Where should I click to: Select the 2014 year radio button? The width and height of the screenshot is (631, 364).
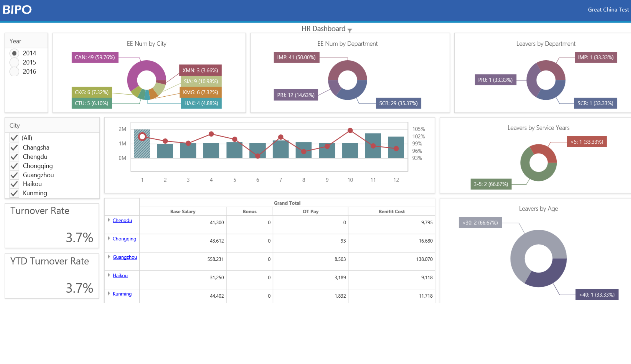tap(15, 53)
